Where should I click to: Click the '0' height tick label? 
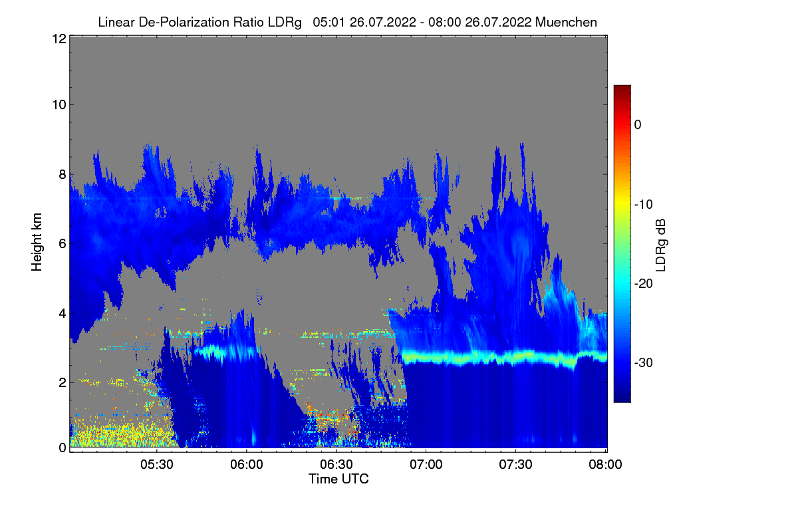pos(61,448)
